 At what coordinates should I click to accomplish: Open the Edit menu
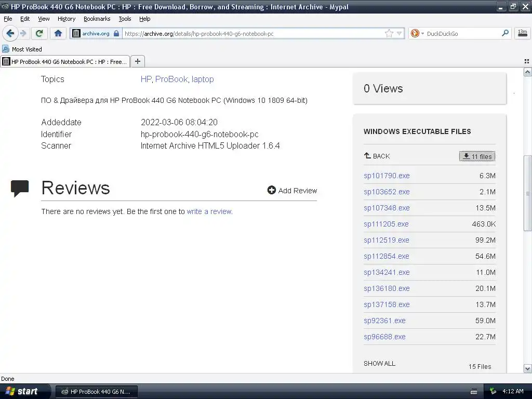[25, 19]
